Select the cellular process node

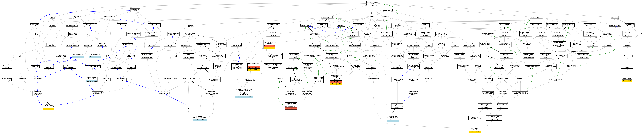click(x=327, y=17)
